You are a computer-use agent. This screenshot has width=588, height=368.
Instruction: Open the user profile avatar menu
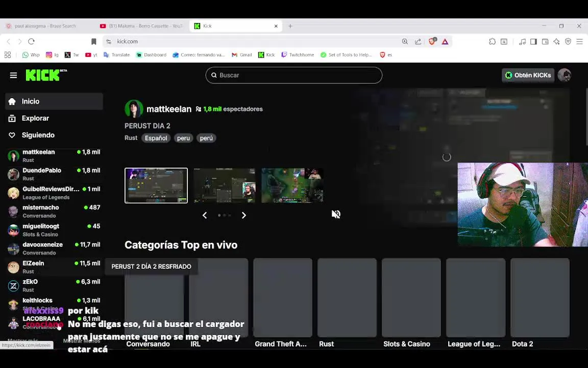pyautogui.click(x=564, y=75)
